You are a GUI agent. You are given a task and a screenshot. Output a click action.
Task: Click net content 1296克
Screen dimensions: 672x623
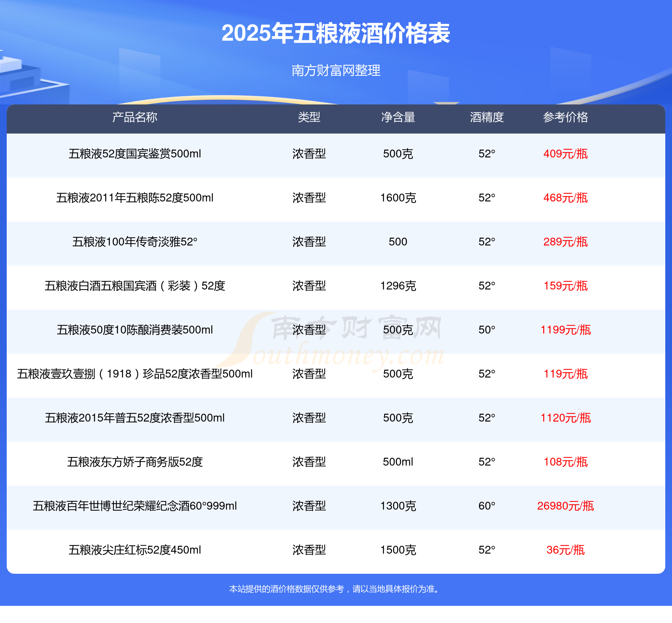(x=398, y=286)
